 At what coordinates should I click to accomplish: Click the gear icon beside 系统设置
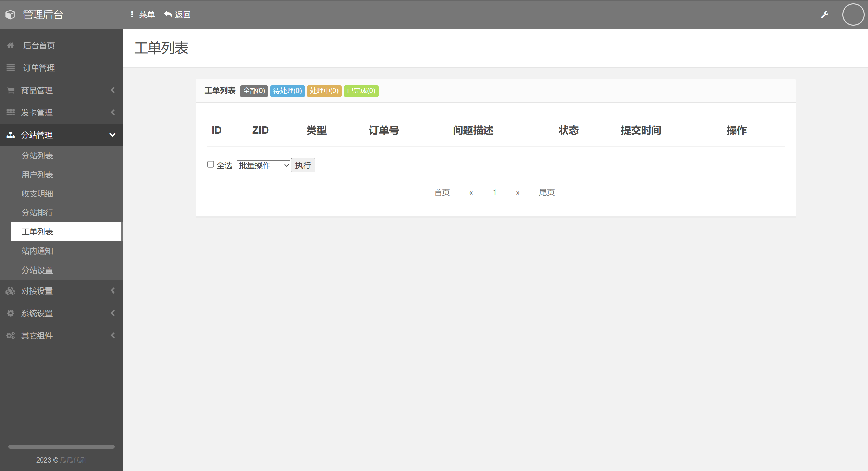click(x=11, y=313)
